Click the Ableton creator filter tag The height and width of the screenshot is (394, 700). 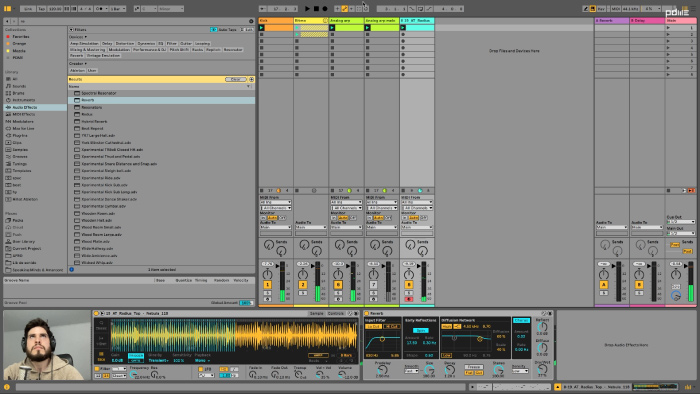(77, 71)
